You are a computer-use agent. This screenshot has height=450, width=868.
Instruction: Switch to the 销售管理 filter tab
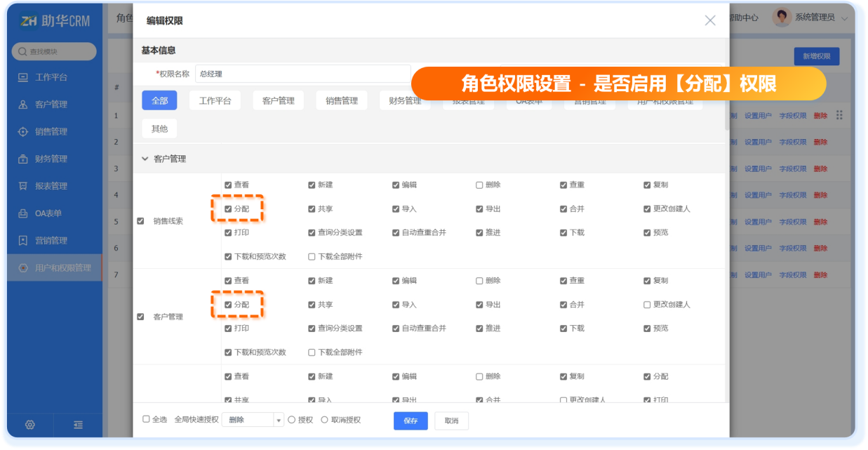point(342,100)
